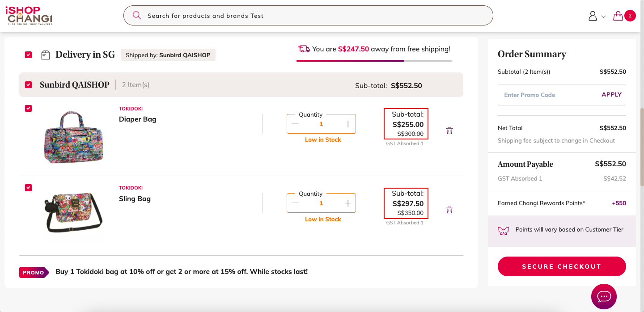Apply the promo code

pos(611,94)
